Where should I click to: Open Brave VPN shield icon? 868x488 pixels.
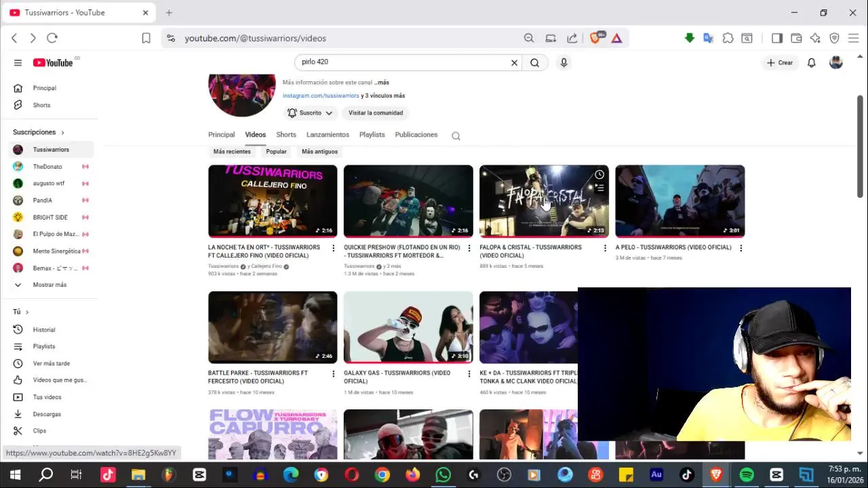pos(835,38)
